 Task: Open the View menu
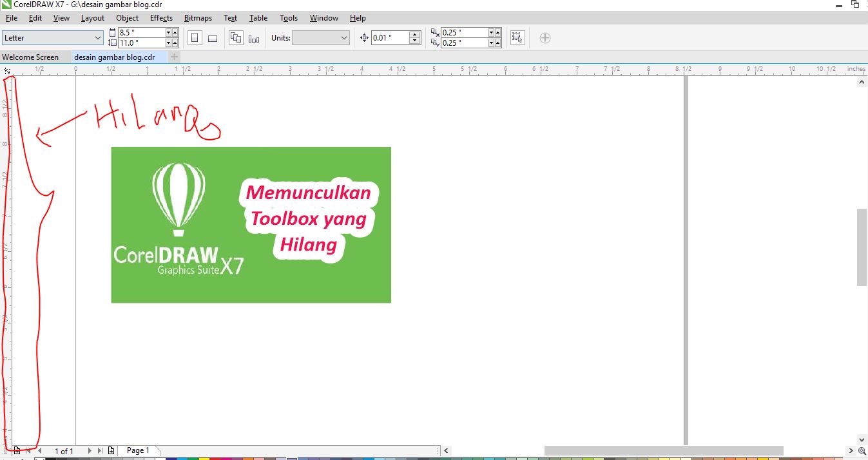point(61,18)
